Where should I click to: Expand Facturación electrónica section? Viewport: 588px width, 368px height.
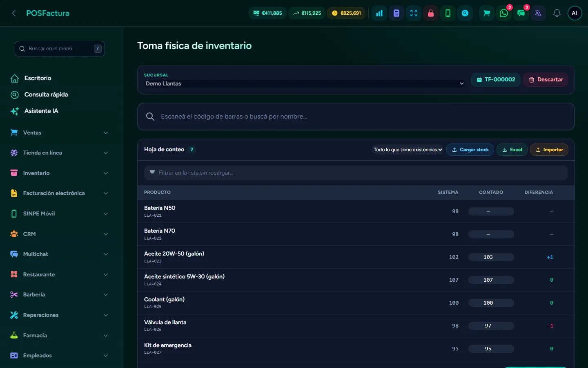[60, 193]
